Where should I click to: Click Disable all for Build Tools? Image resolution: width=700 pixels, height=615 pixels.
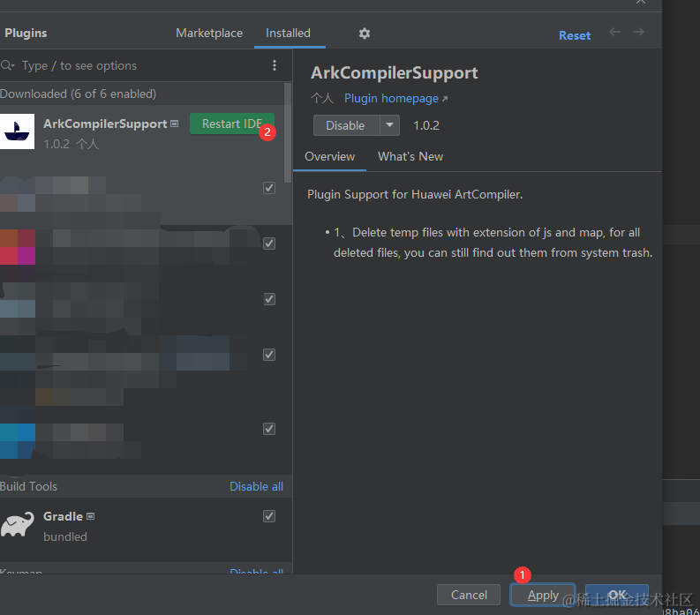point(256,486)
